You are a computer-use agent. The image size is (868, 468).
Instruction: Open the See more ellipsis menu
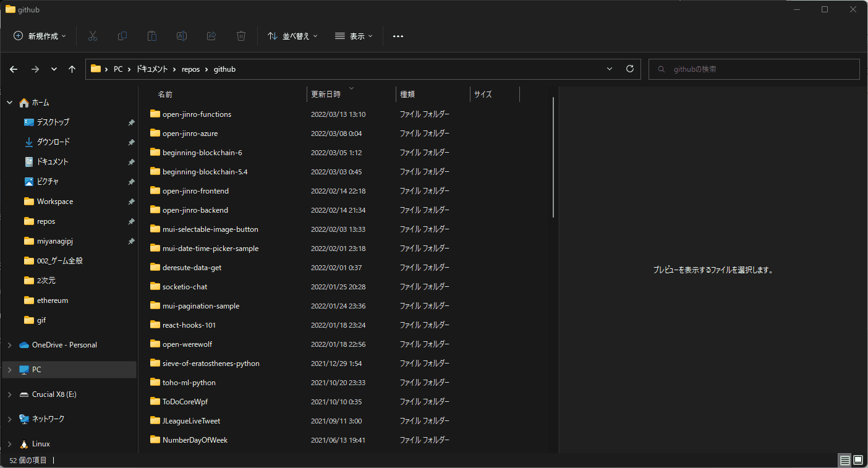398,36
